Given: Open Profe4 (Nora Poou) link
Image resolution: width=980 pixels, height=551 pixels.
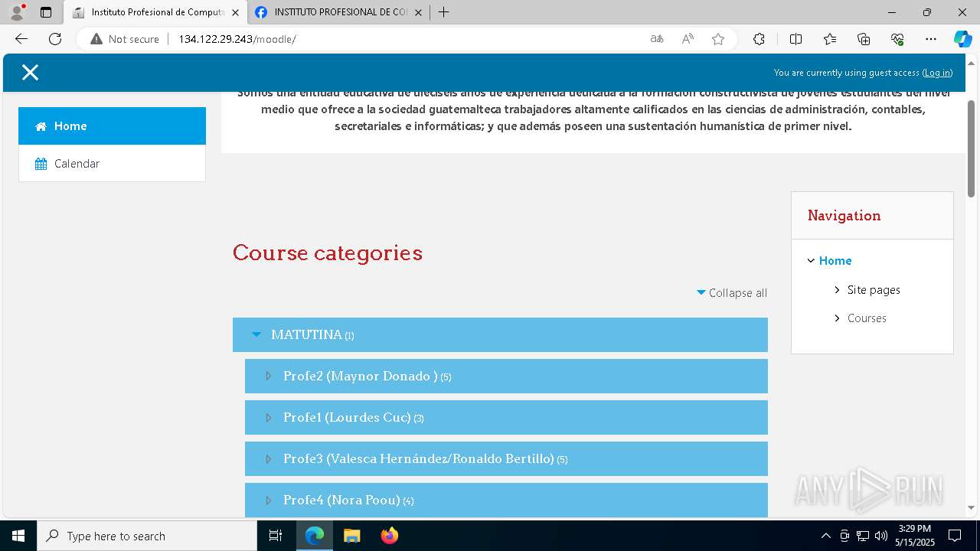Looking at the screenshot, I should 341,500.
